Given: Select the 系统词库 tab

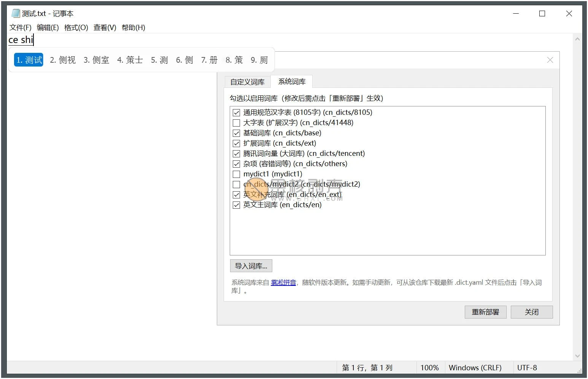Looking at the screenshot, I should pyautogui.click(x=292, y=81).
